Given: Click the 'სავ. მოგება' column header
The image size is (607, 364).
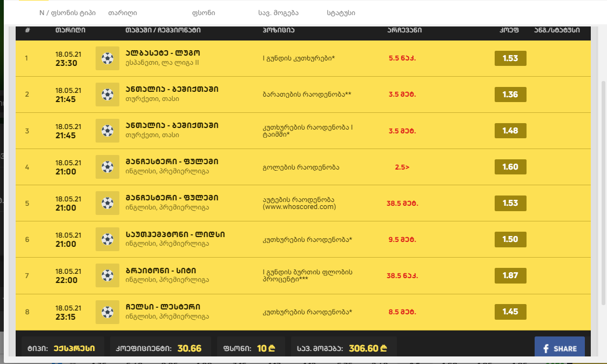Looking at the screenshot, I should pos(278,13).
